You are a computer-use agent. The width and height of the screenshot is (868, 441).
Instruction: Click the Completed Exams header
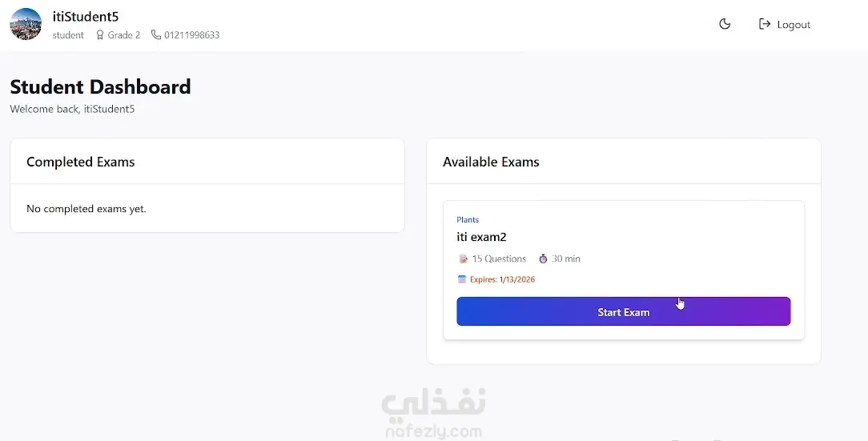coord(80,162)
